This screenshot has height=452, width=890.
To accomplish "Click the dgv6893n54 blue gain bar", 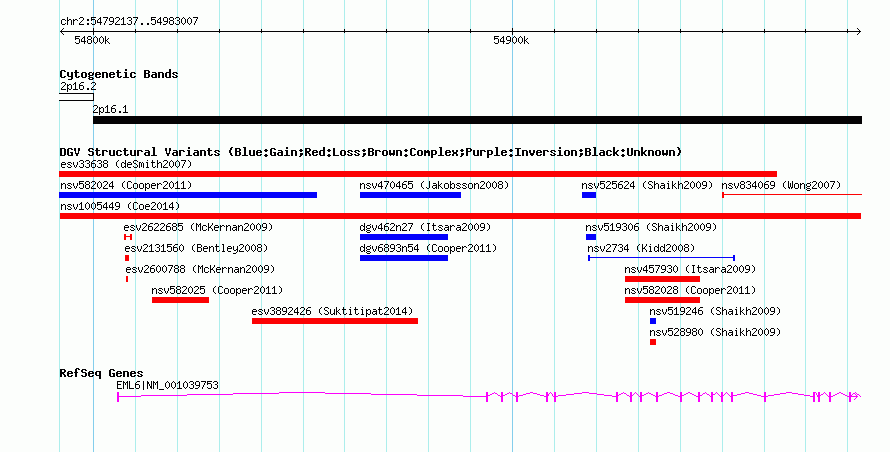I will click(404, 258).
